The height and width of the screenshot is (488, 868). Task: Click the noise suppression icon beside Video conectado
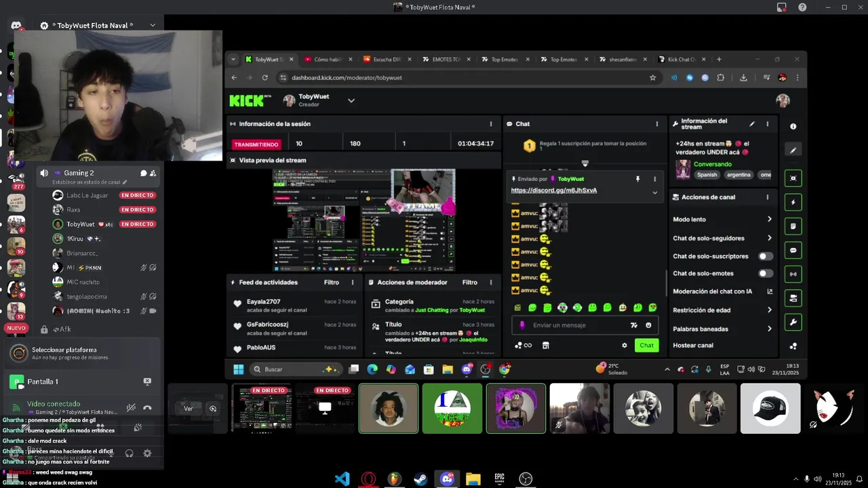pyautogui.click(x=131, y=408)
